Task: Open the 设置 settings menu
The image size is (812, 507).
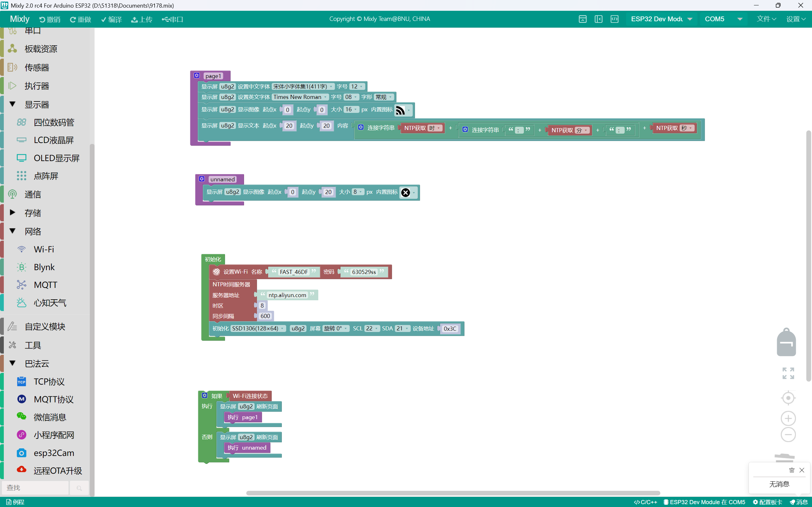Action: [x=795, y=19]
